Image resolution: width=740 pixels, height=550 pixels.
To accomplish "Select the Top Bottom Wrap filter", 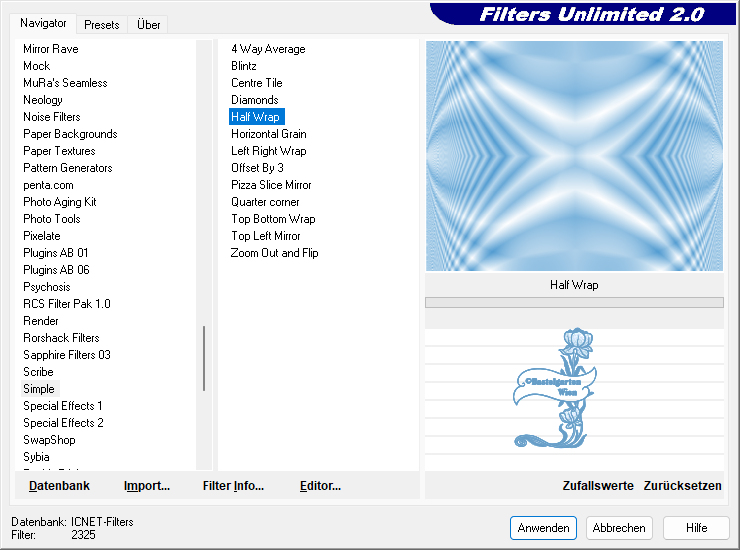I will (x=273, y=219).
